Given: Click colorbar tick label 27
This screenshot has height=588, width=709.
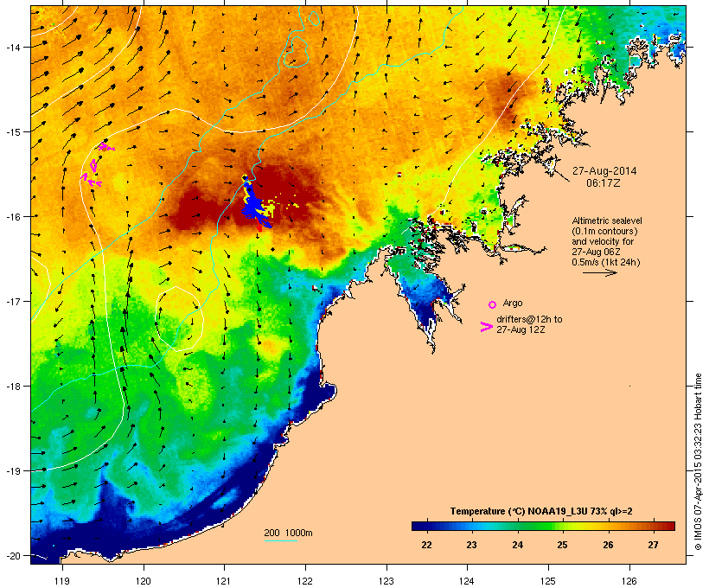Looking at the screenshot, I should click(653, 545).
